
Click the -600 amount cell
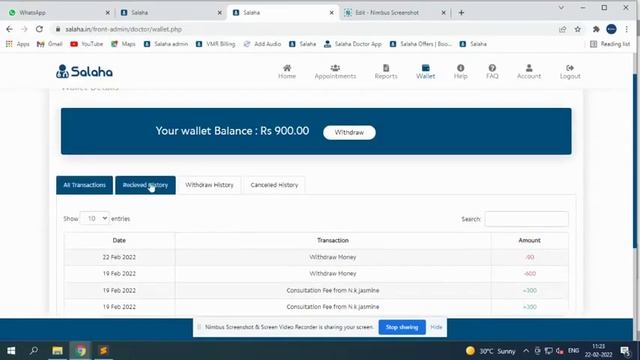coord(529,273)
